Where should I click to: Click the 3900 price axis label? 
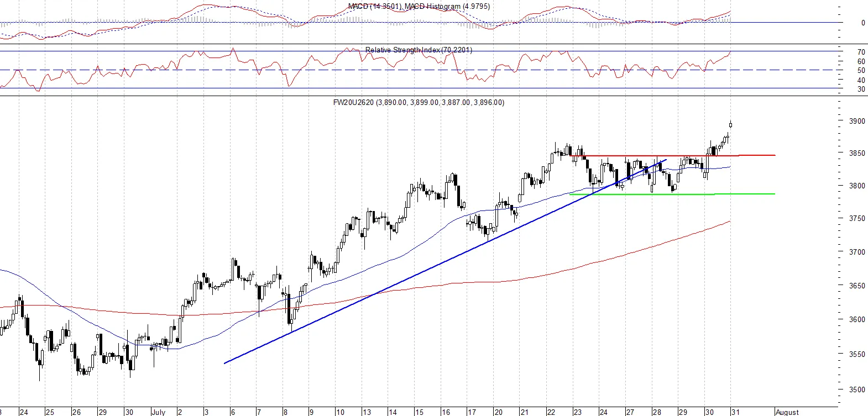pyautogui.click(x=857, y=121)
